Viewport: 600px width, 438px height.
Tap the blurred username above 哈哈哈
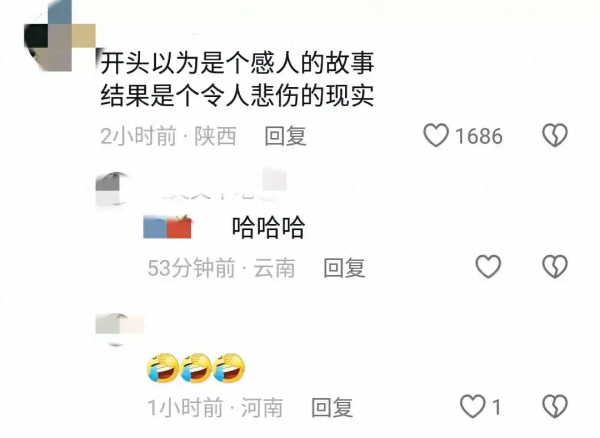tap(214, 186)
